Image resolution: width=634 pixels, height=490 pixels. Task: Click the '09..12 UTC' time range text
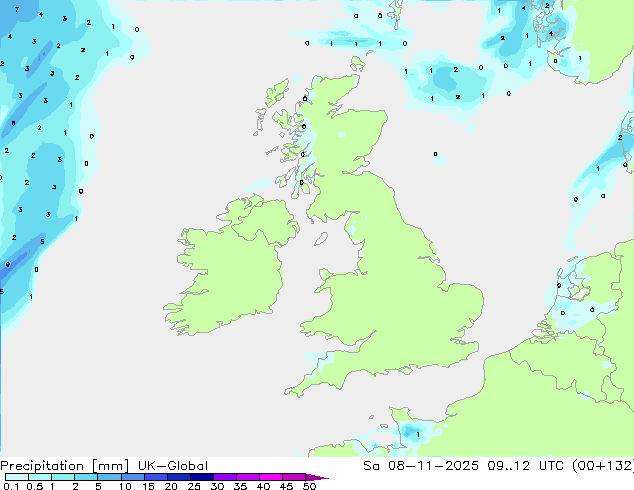(x=528, y=466)
